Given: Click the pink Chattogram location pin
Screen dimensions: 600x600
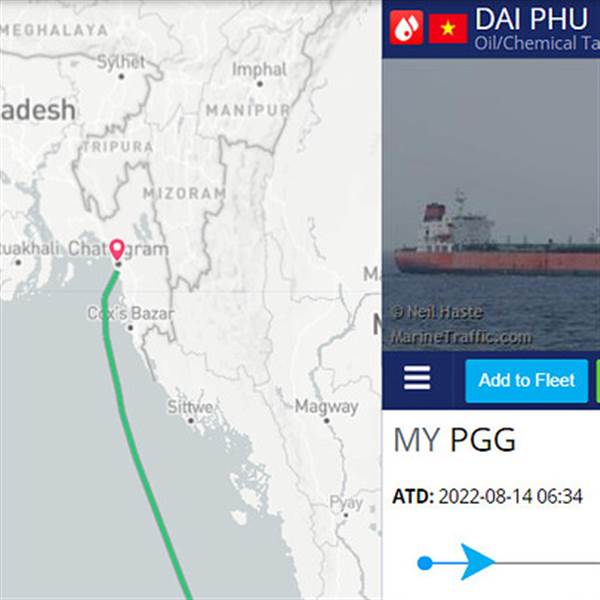Looking at the screenshot, I should pyautogui.click(x=117, y=250).
